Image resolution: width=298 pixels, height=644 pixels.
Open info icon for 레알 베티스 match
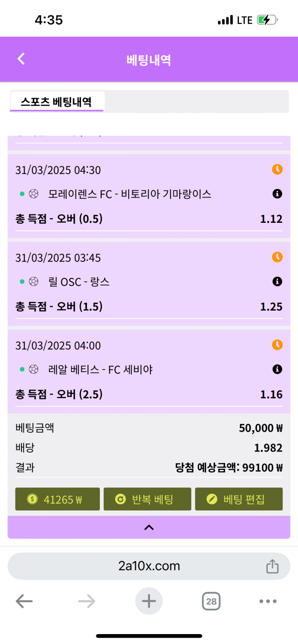277,370
